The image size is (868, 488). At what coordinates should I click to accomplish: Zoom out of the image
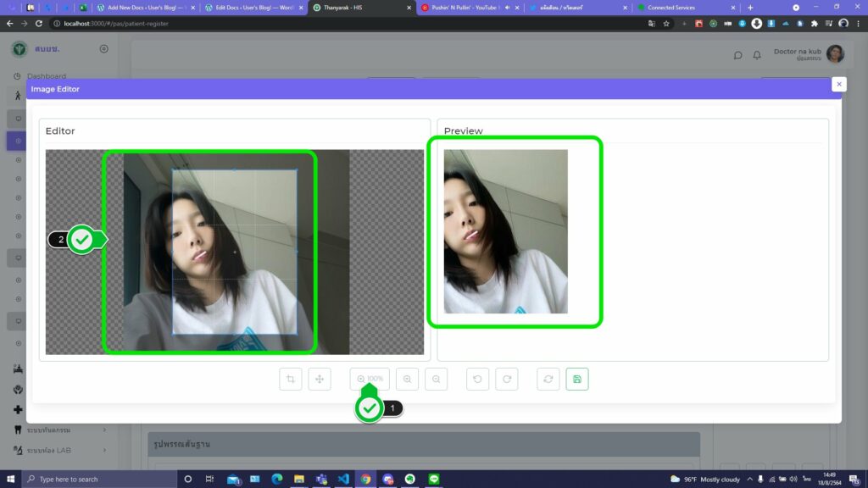tap(436, 380)
